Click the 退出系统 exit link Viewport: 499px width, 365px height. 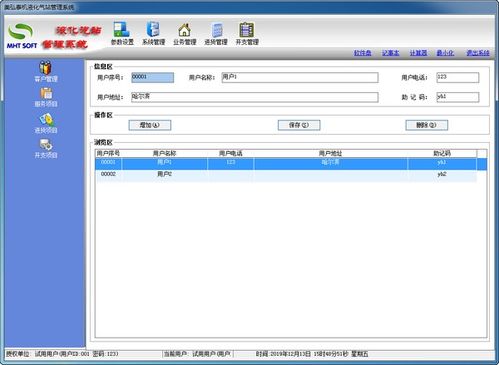478,53
